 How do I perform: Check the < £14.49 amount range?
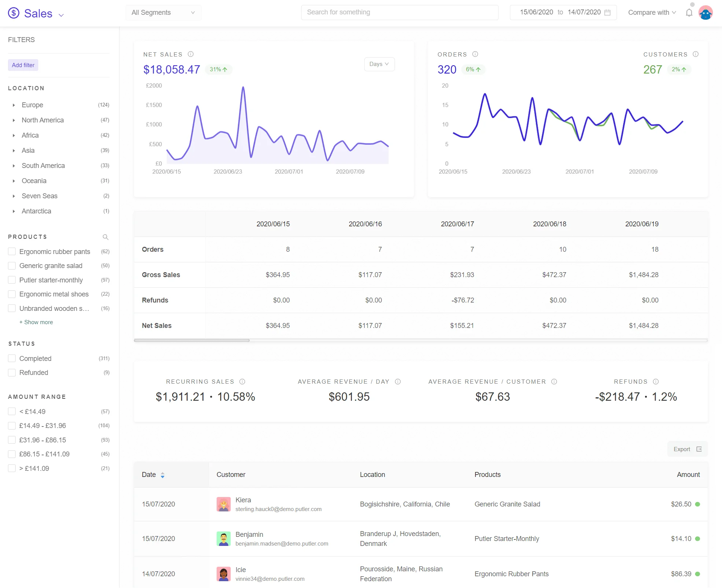pos(12,412)
